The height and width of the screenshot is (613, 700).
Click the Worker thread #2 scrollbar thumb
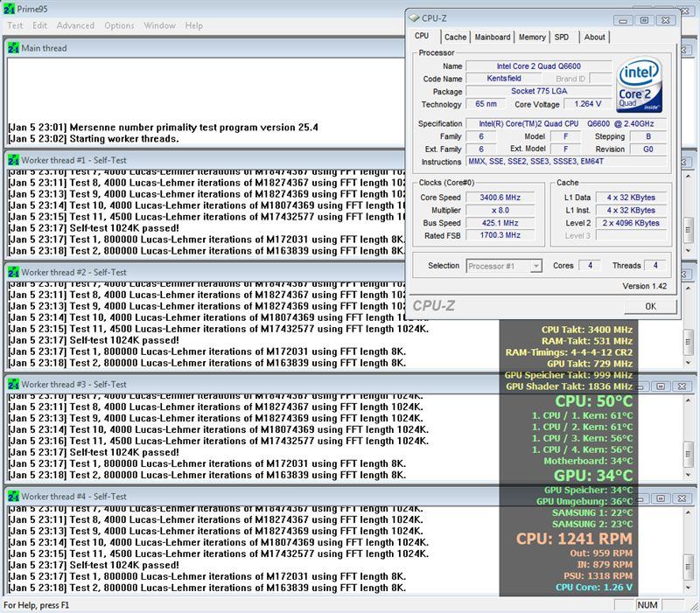click(x=688, y=342)
